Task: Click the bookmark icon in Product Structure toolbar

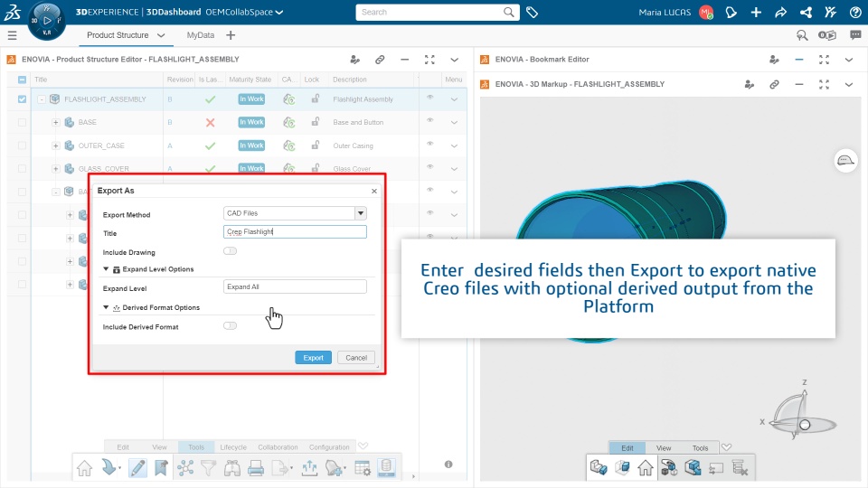Action: pos(161,468)
